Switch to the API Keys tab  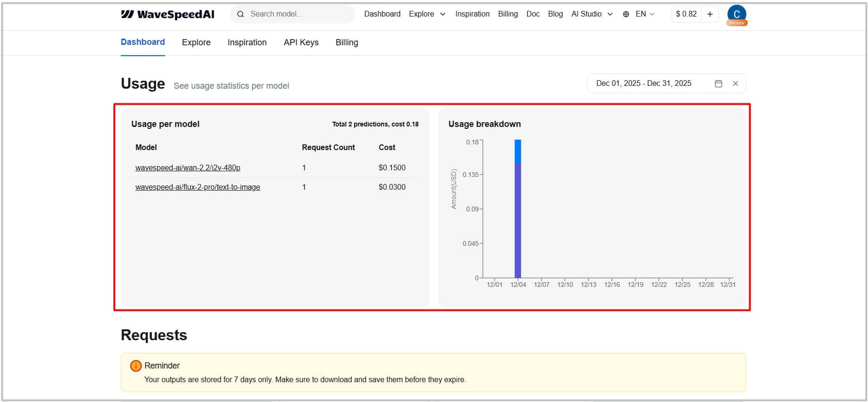(x=301, y=42)
